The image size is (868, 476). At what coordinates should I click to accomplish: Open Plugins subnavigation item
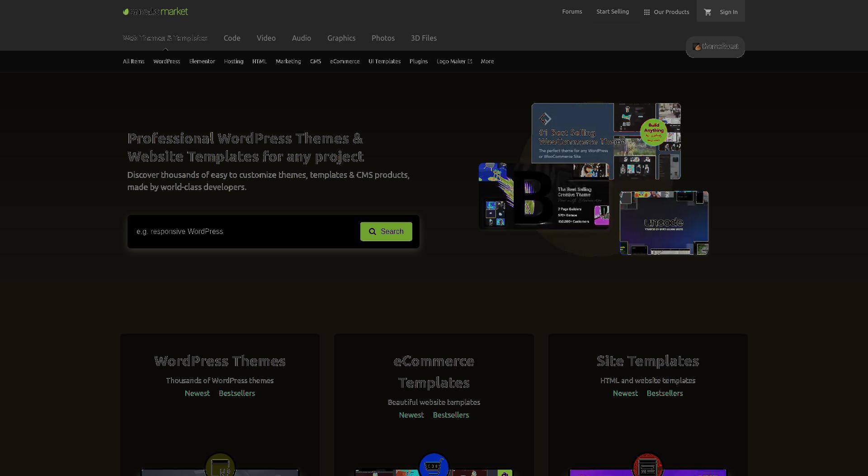pyautogui.click(x=419, y=61)
